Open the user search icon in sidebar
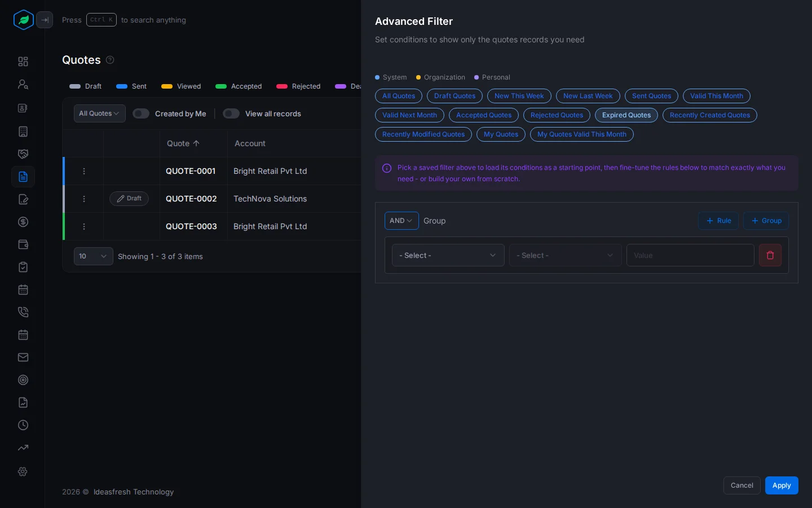Screen dimensions: 812x508 tap(23, 84)
